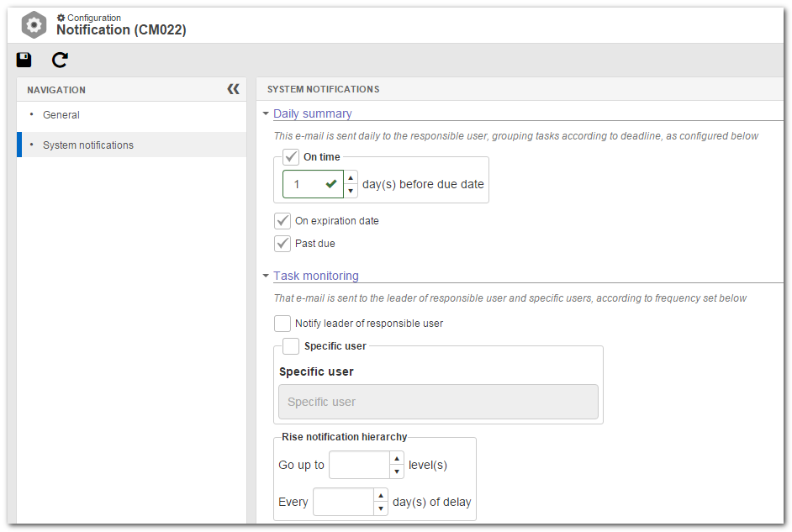
Task: Collapse the Task monitoring section arrow
Action: tap(266, 277)
